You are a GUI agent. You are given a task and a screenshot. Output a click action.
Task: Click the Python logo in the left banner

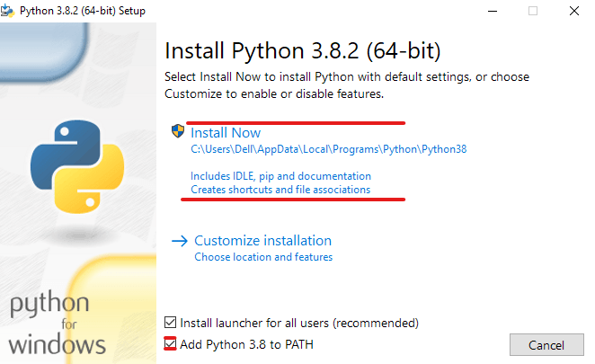75,163
